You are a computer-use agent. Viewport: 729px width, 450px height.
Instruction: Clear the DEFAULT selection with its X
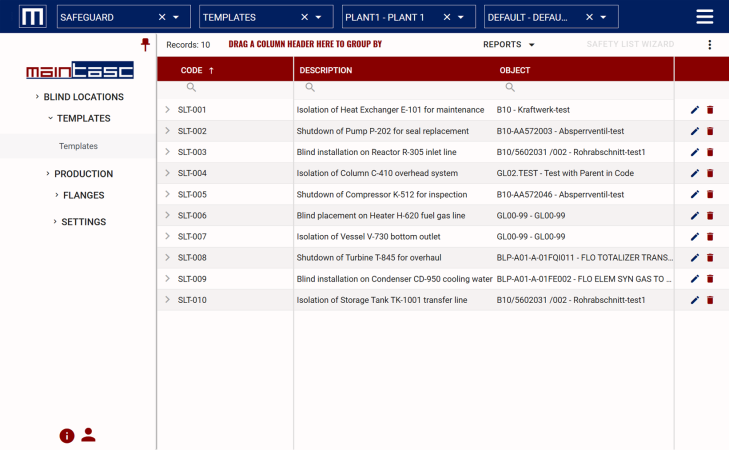tap(590, 17)
